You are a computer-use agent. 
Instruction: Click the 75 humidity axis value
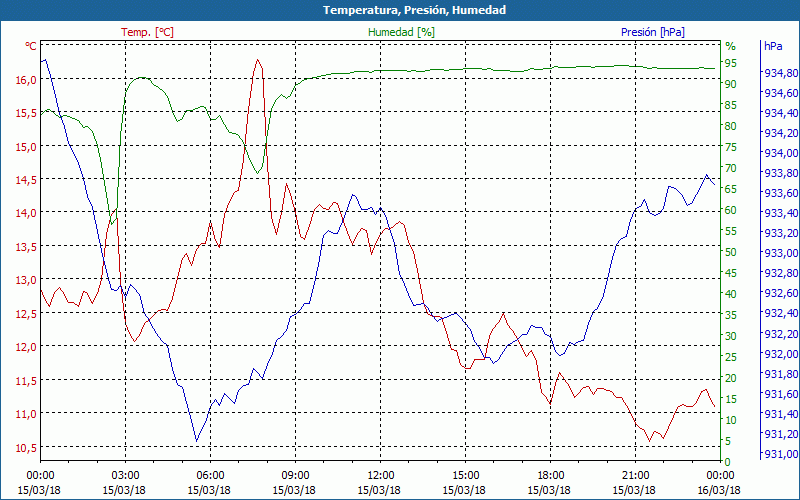pos(731,147)
